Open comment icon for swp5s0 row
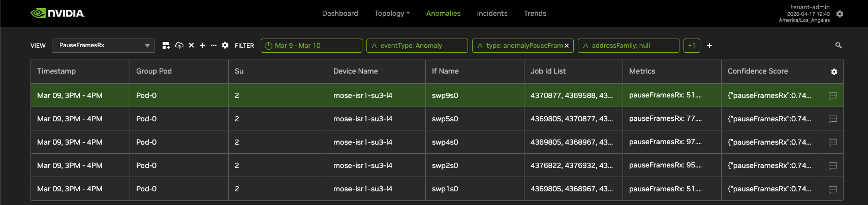This screenshot has height=205, width=868. point(833,119)
